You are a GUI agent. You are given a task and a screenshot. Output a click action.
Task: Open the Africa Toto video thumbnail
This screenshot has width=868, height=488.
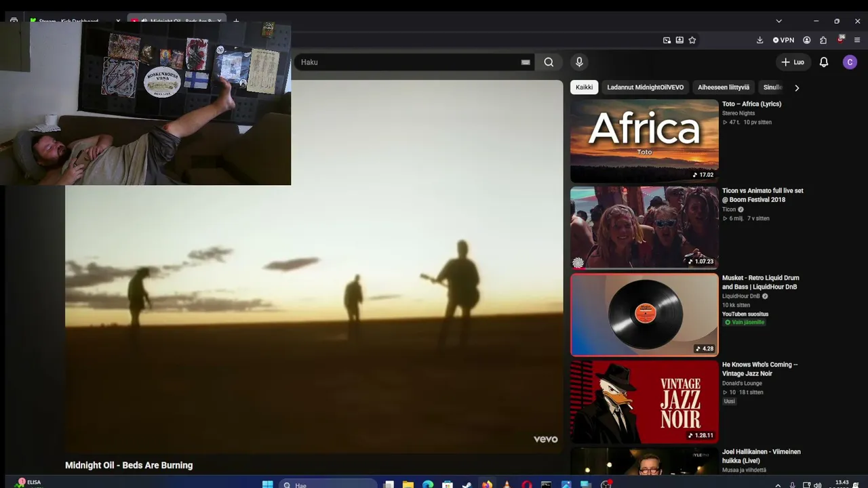644,141
